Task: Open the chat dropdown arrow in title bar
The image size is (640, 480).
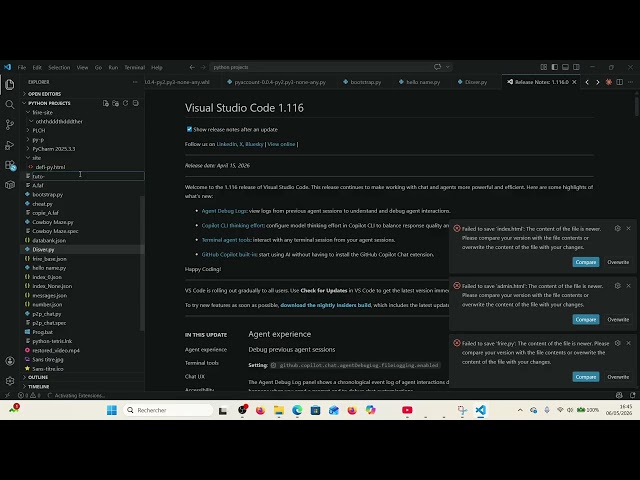Action: click(x=447, y=67)
